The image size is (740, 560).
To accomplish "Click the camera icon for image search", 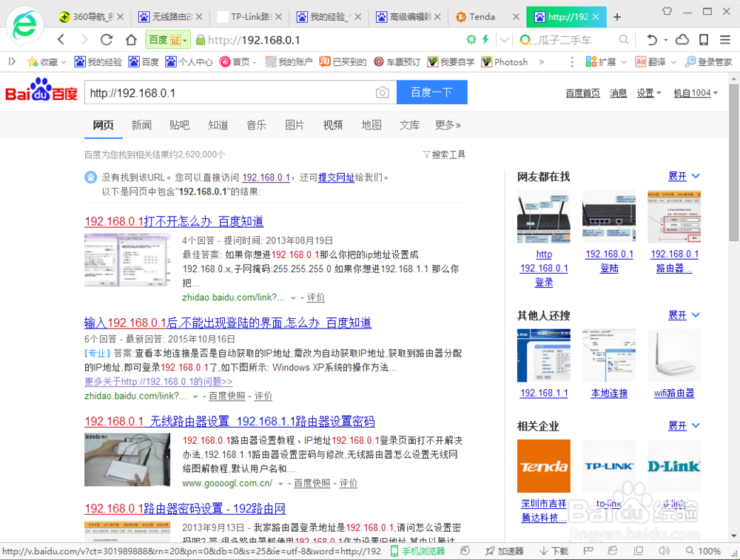I will (x=383, y=92).
